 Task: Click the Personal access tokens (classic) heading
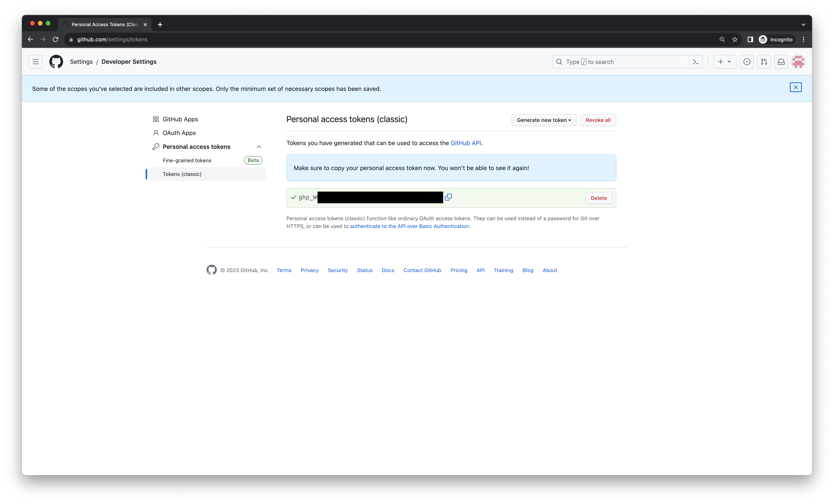point(347,119)
